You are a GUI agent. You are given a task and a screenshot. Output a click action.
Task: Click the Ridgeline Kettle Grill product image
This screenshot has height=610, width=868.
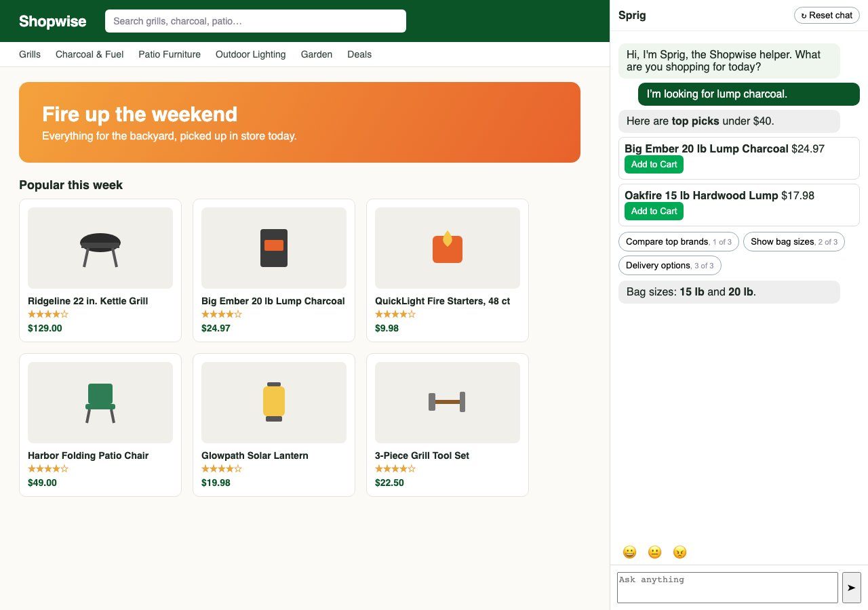point(100,248)
